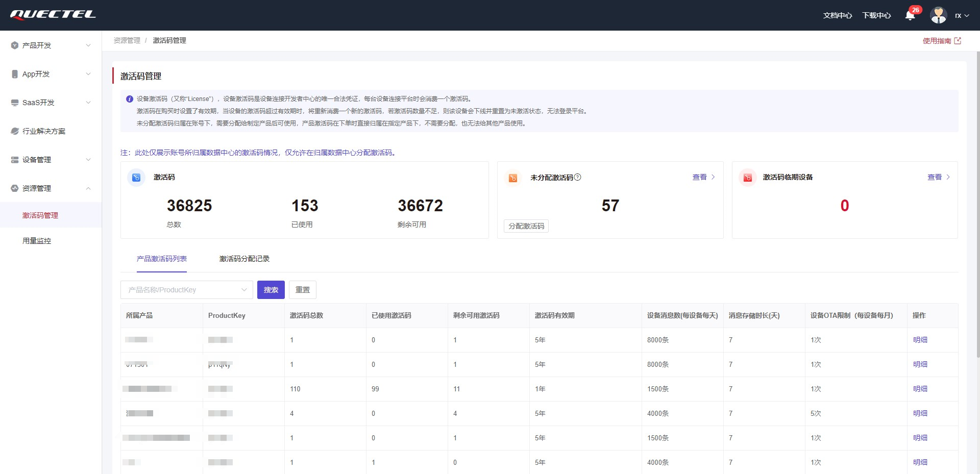
Task: Expand the App开发 menu chevron
Action: click(x=88, y=74)
